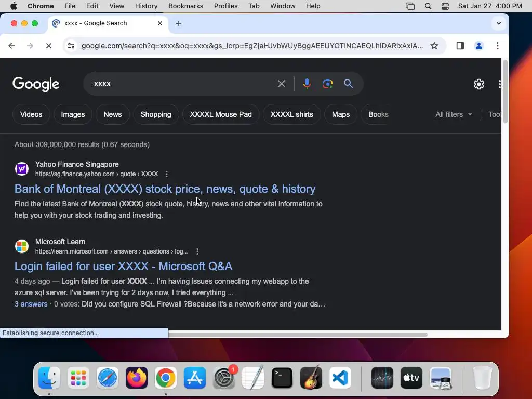This screenshot has height=399, width=532.
Task: Select XXXXL Mouse Pad filter chip
Action: pos(221,114)
